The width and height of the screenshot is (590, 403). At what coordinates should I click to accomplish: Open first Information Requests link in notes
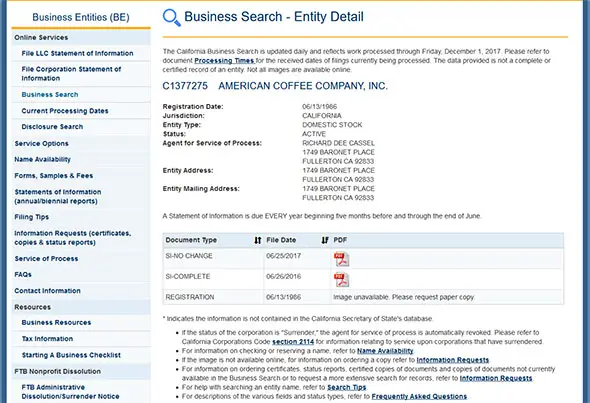tap(453, 360)
